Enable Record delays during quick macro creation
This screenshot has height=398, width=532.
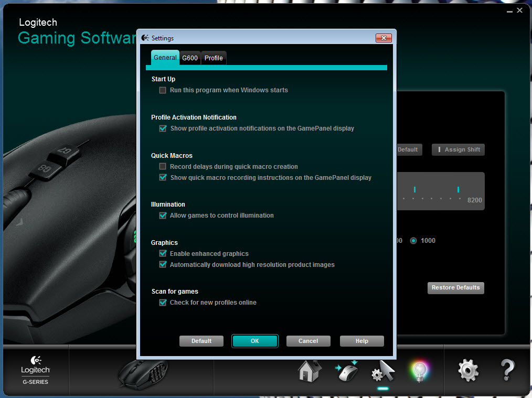(x=163, y=166)
